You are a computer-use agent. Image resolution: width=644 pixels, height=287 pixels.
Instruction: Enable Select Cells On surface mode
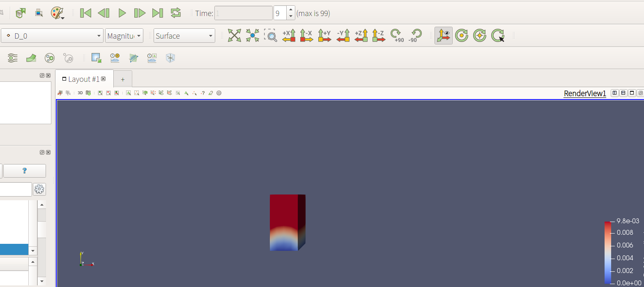(x=129, y=93)
